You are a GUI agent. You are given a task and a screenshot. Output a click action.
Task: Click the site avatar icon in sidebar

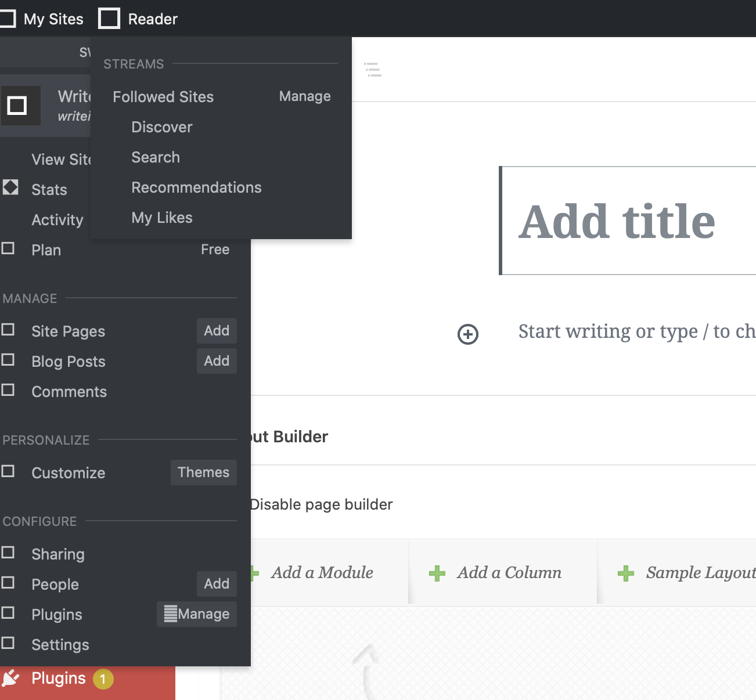(17, 106)
